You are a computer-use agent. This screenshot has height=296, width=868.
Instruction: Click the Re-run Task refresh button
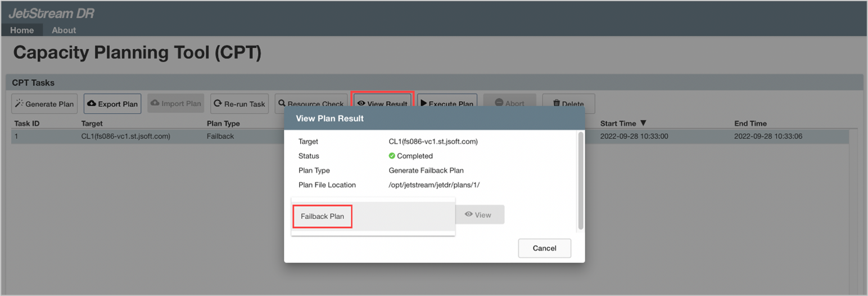point(239,104)
